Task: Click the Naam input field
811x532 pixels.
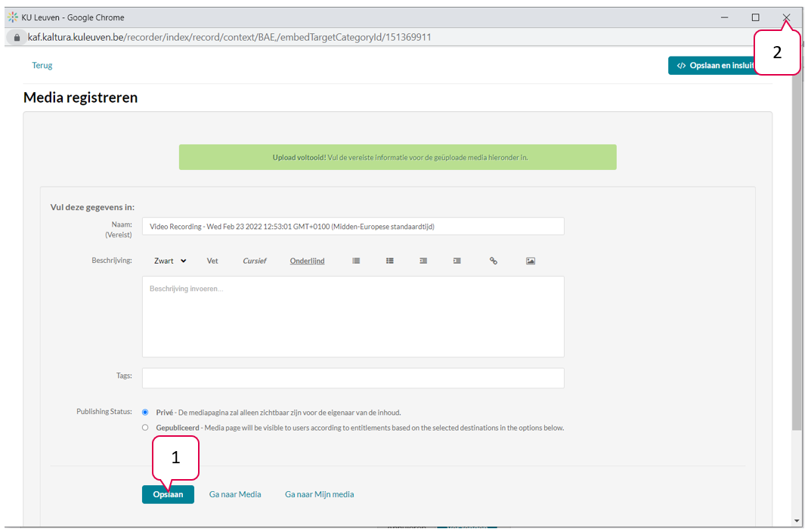Action: coord(353,227)
